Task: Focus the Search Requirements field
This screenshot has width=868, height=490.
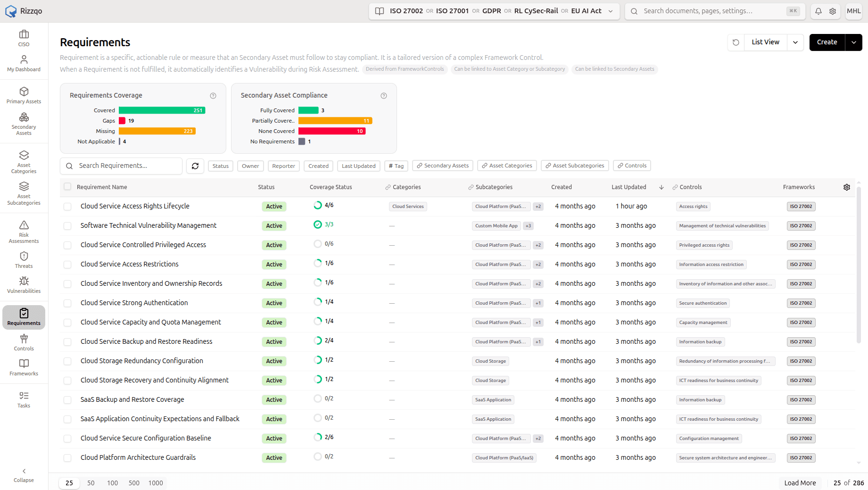Action: point(121,166)
